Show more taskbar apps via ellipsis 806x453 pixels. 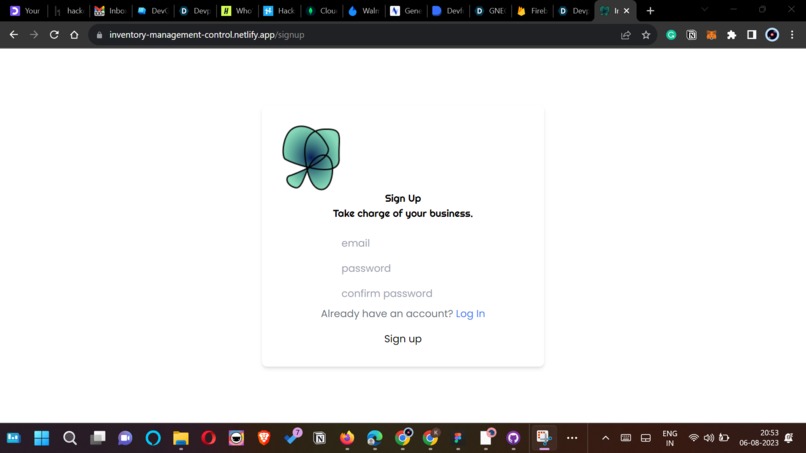click(572, 438)
